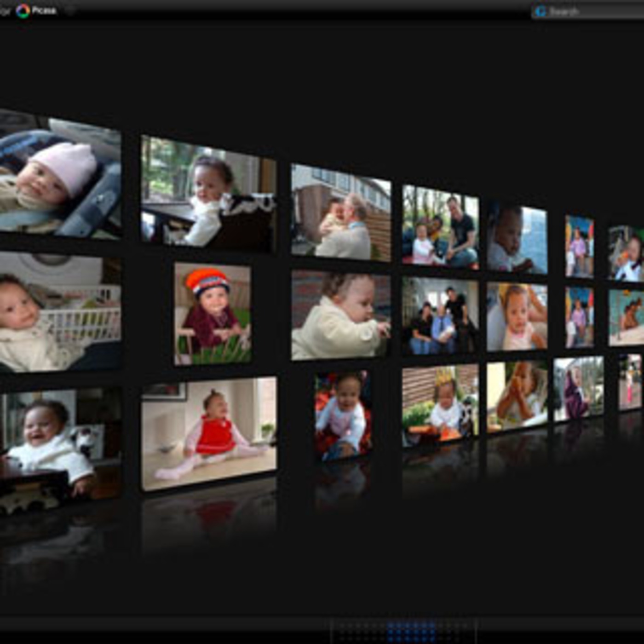Open photo of baby in cream jacket

pos(341,315)
